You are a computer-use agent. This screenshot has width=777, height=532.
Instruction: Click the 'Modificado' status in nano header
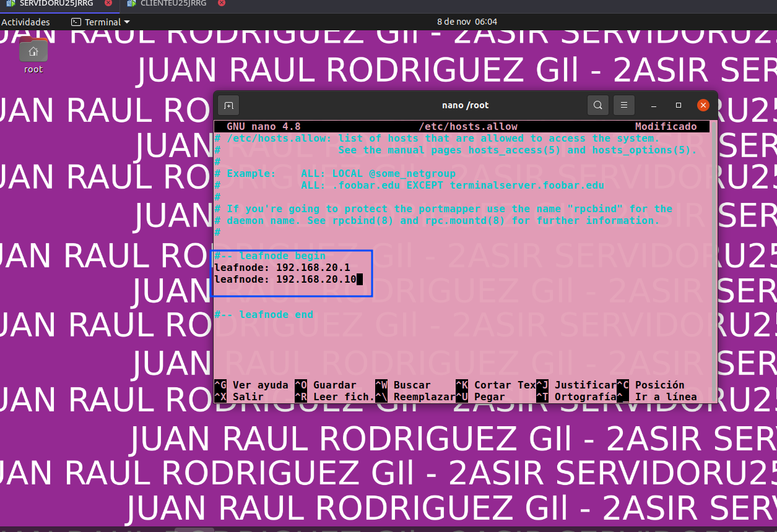[666, 127]
